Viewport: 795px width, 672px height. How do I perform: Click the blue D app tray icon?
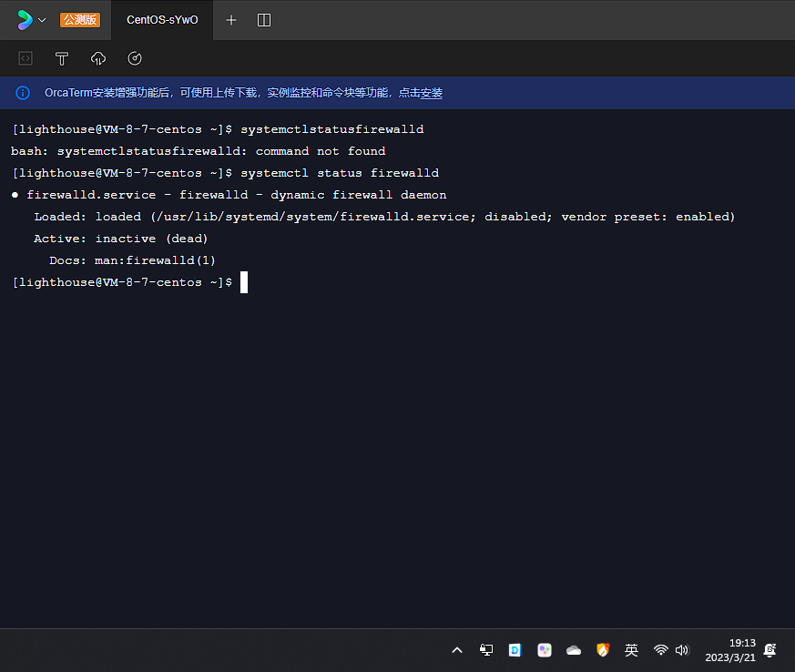pyautogui.click(x=515, y=650)
